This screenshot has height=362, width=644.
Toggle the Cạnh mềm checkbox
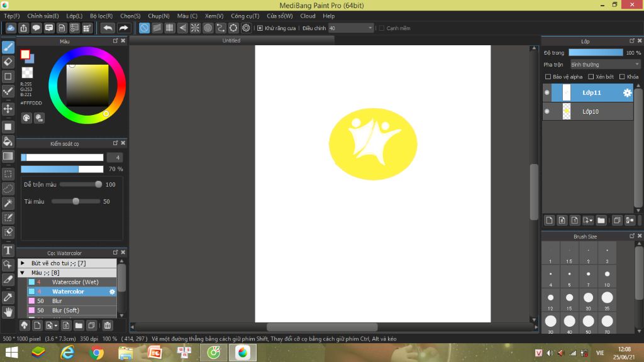tap(382, 28)
